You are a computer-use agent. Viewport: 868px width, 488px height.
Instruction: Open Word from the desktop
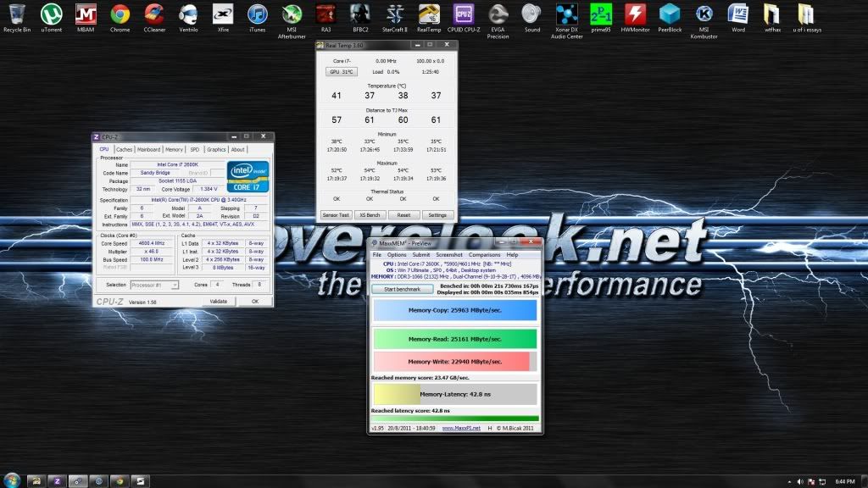tap(738, 18)
